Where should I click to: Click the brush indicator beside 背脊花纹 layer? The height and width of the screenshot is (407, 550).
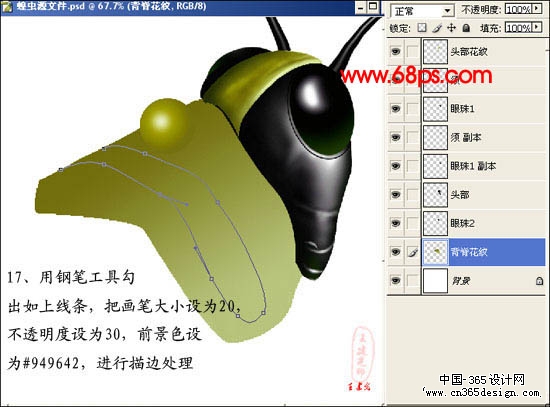click(413, 252)
